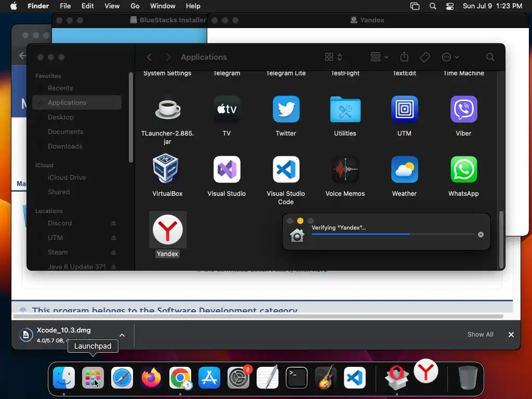532x399 pixels.
Task: Open the Utilities folder icon
Action: point(345,109)
